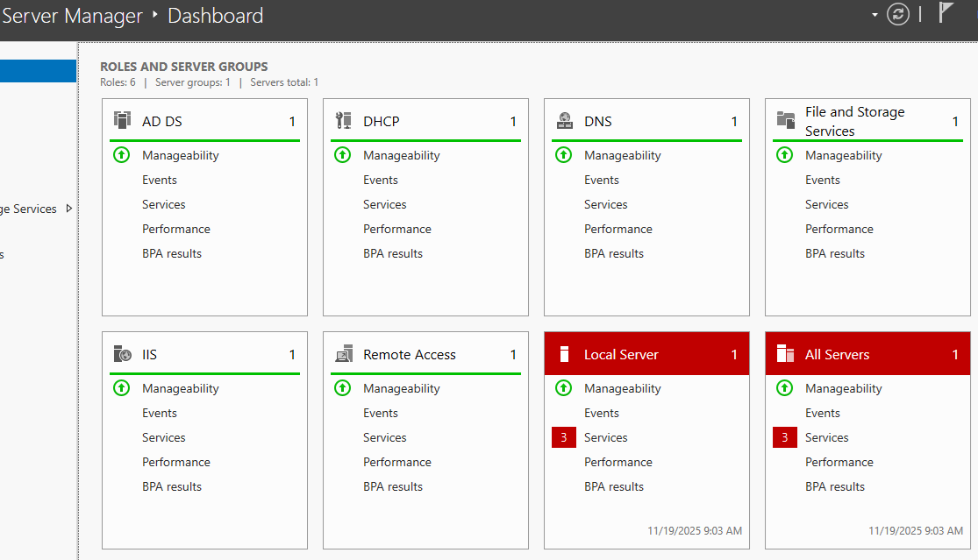The width and height of the screenshot is (978, 560).
Task: Select the highlighted Dashboard sidebar item
Action: (38, 71)
